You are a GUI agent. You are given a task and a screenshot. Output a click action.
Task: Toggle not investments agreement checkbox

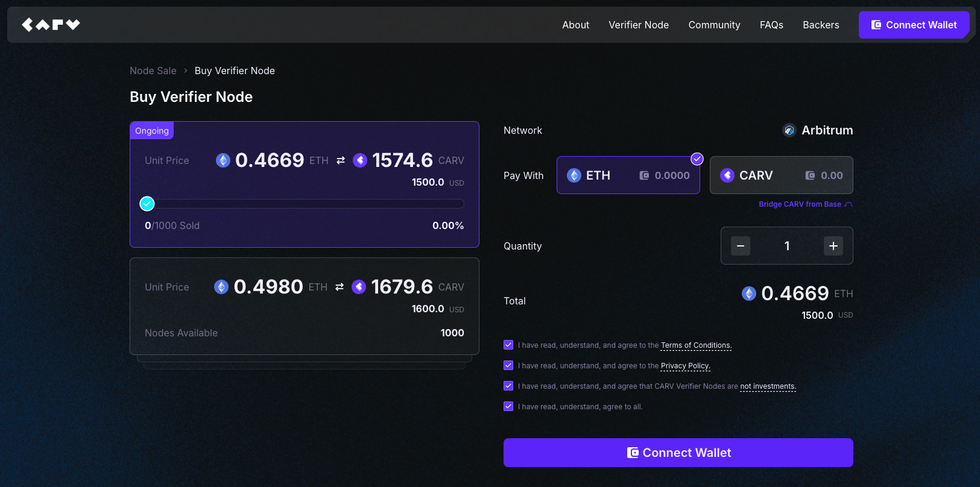point(508,386)
